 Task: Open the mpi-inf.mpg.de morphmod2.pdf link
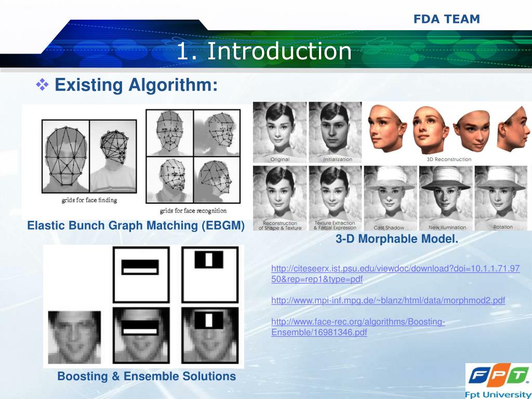[x=388, y=300]
